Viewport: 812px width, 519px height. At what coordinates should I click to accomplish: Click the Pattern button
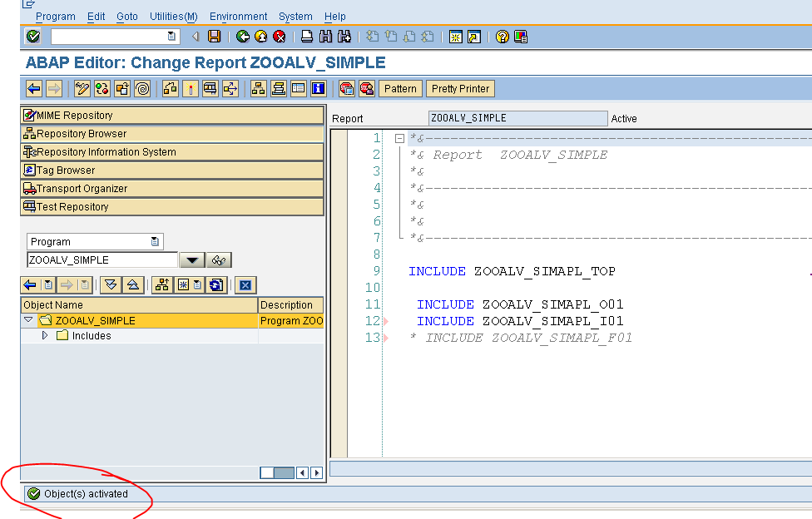tap(402, 88)
